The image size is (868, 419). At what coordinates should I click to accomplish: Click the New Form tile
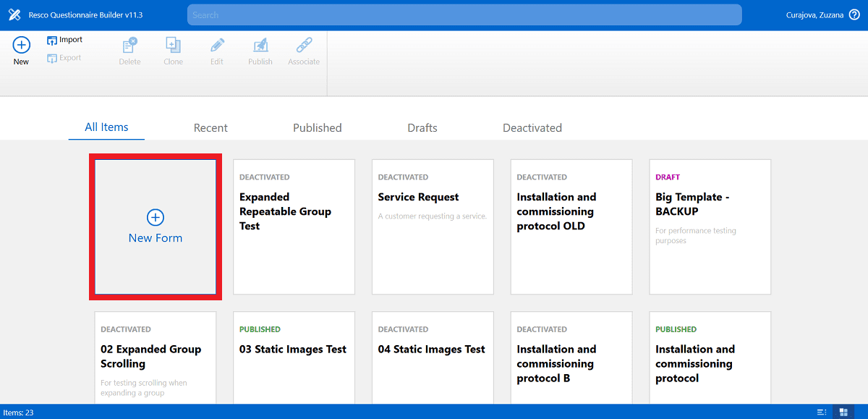click(156, 227)
